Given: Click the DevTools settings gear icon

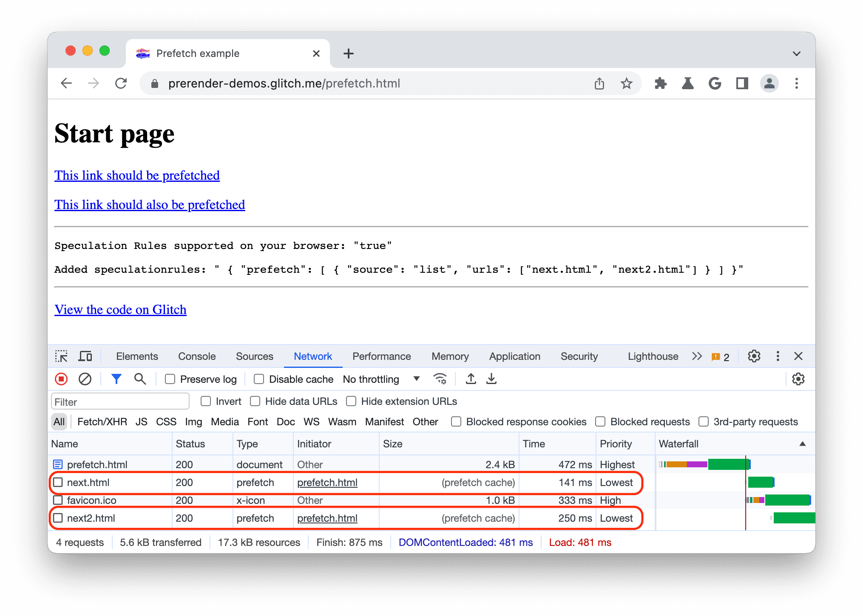Looking at the screenshot, I should click(754, 355).
